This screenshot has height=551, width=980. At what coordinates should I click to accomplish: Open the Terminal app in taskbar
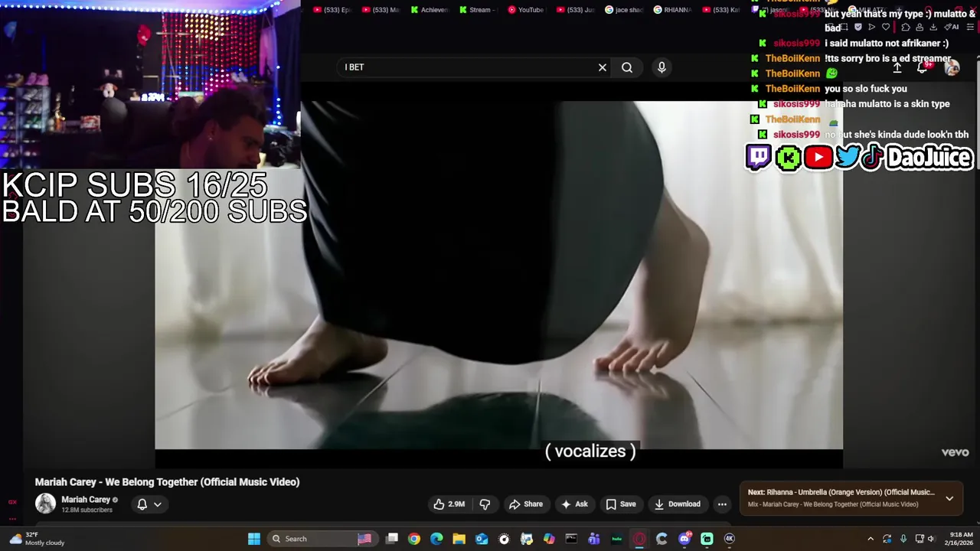click(x=571, y=539)
